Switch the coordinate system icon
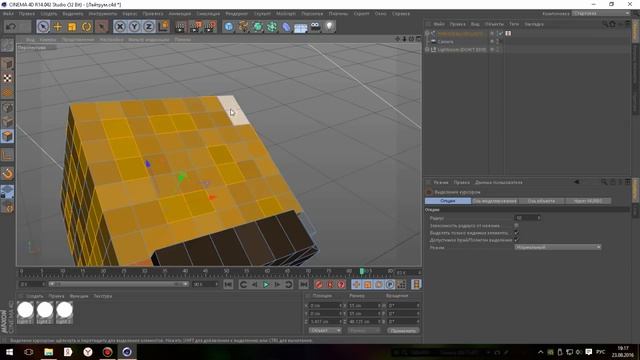The height and width of the screenshot is (360, 640). pyautogui.click(x=163, y=27)
